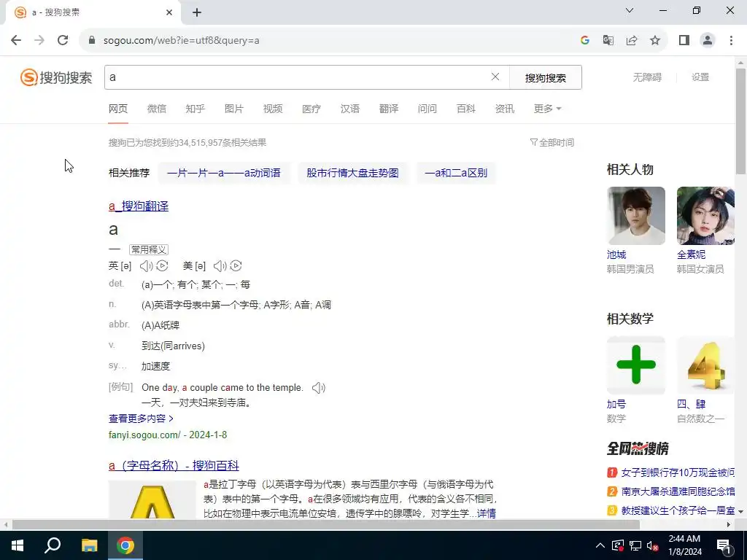Translate this page icon
The image size is (747, 560).
pos(608,40)
